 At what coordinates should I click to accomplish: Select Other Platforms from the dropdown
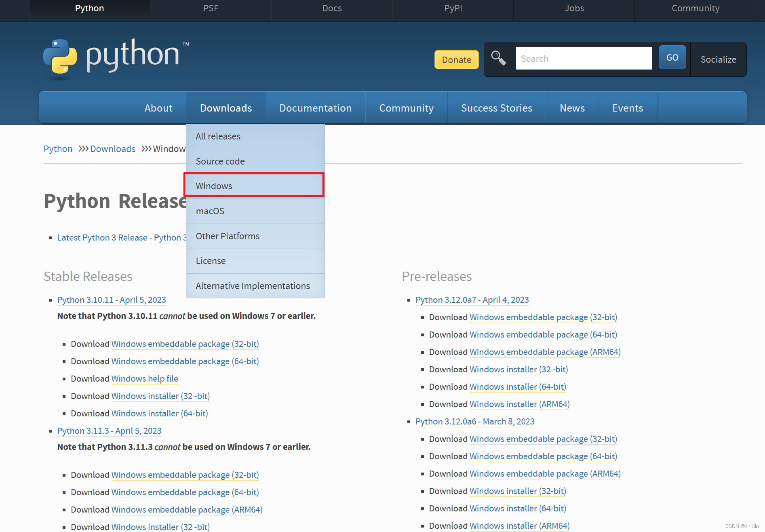[255, 236]
